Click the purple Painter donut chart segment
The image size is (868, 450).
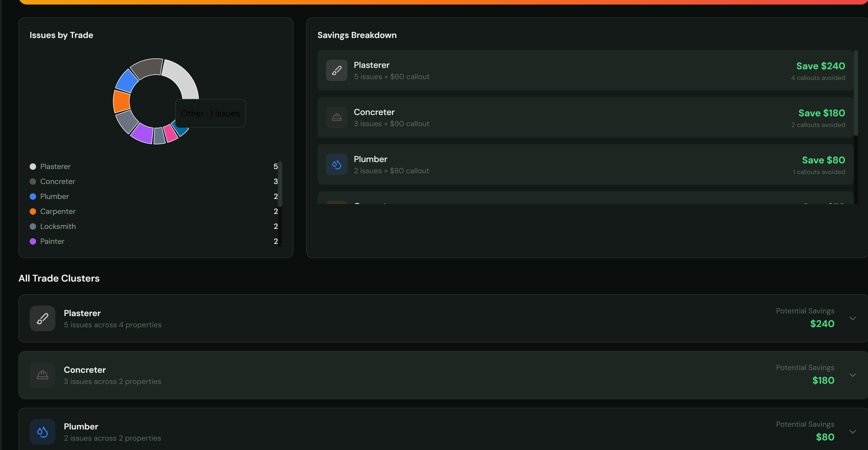coord(142,133)
